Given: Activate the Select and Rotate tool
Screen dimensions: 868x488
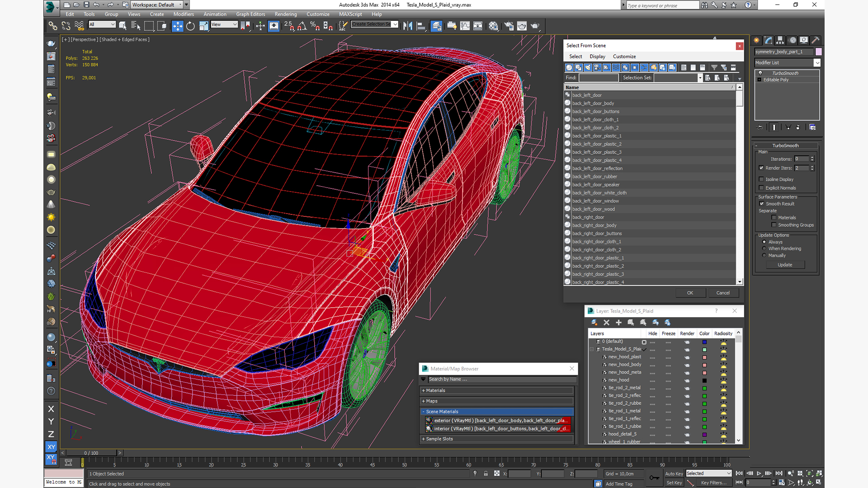Looking at the screenshot, I should [x=190, y=26].
